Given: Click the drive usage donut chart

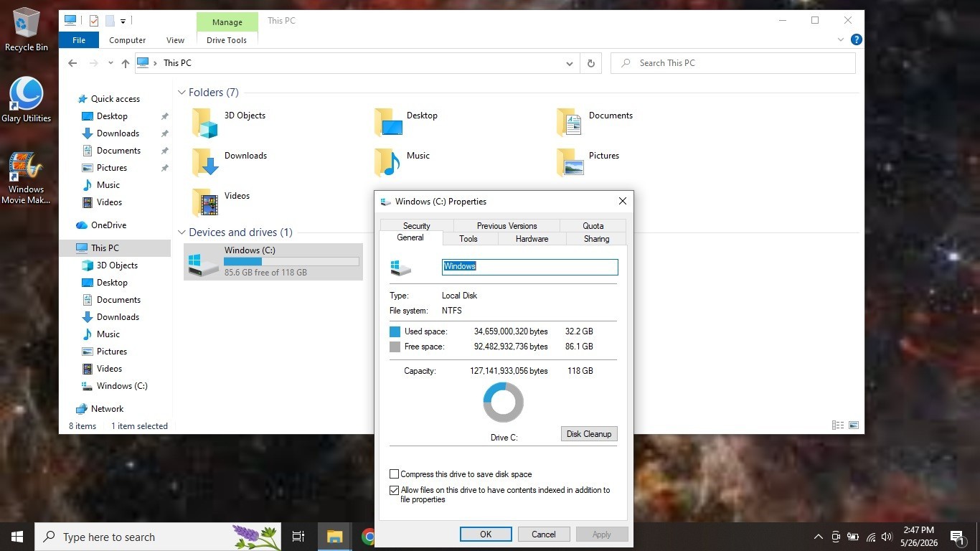Looking at the screenshot, I should click(x=503, y=402).
